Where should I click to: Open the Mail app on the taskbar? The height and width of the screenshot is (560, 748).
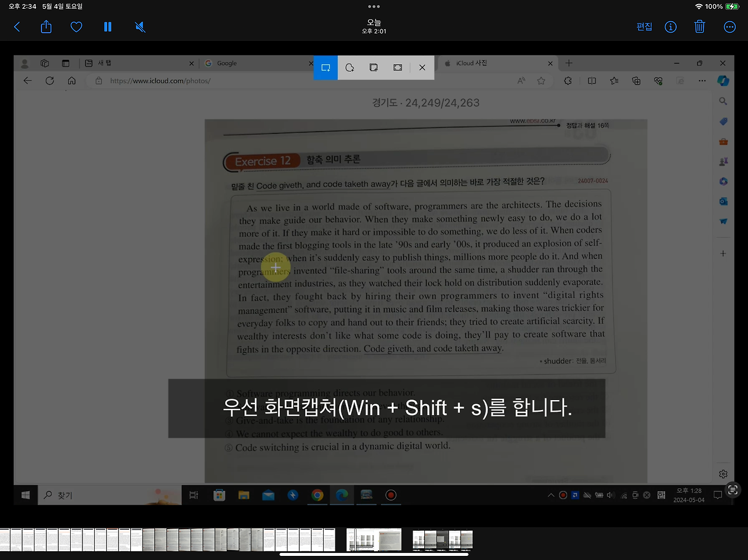tap(268, 495)
